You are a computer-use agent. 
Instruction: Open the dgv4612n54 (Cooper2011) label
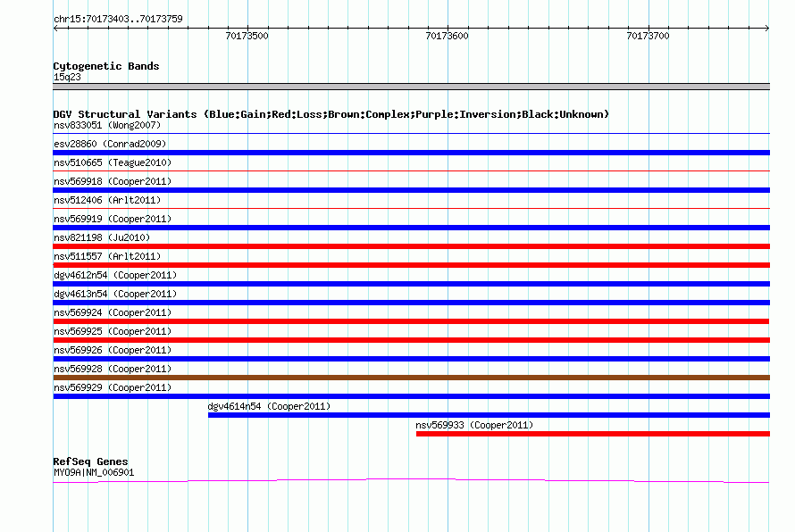pyautogui.click(x=115, y=275)
